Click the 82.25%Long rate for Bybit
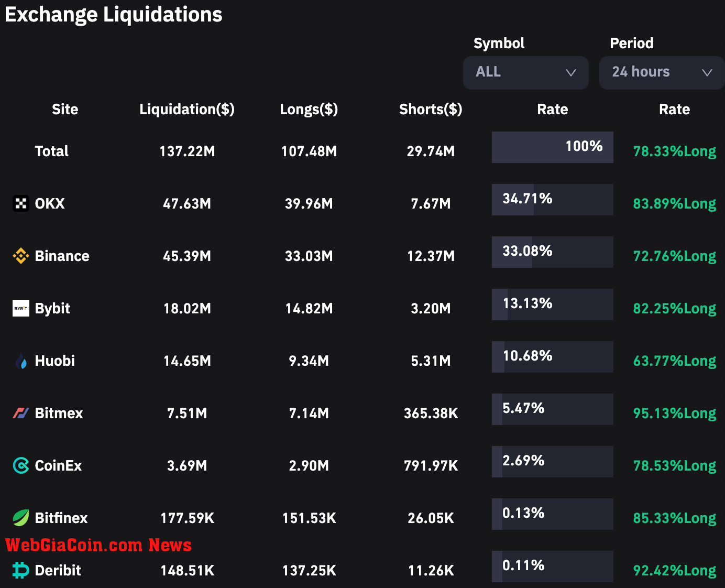 [675, 309]
